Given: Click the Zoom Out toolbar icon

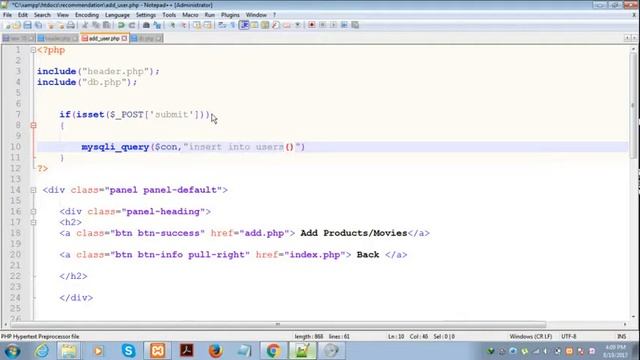Looking at the screenshot, I should coord(183,25).
